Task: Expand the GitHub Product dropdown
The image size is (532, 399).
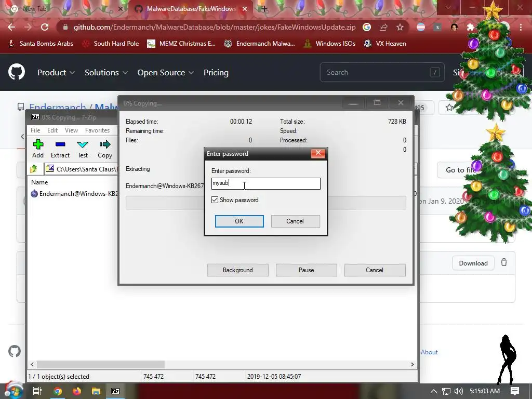Action: pyautogui.click(x=56, y=73)
